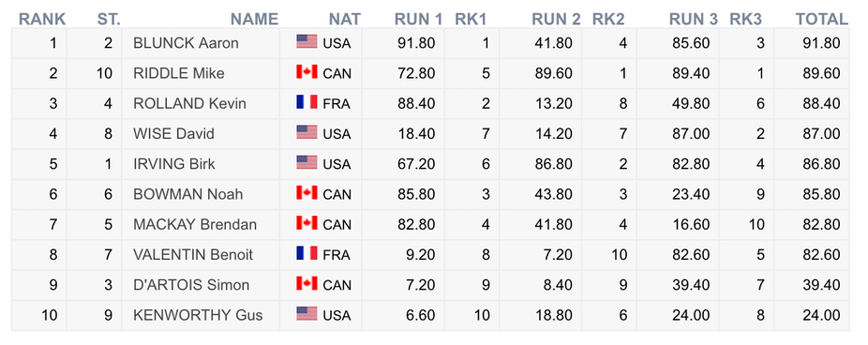The height and width of the screenshot is (345, 868).
Task: Sort by the NAME column header
Action: (x=254, y=20)
